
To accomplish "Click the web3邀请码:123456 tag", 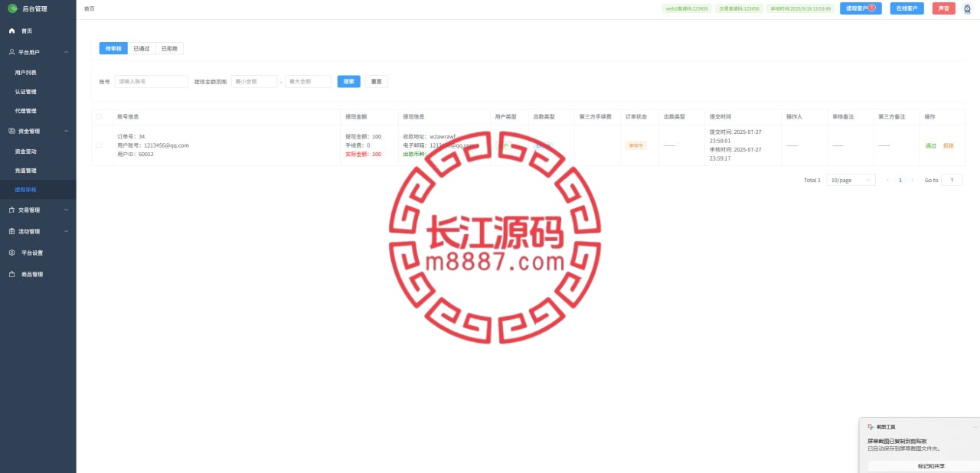I will (687, 8).
